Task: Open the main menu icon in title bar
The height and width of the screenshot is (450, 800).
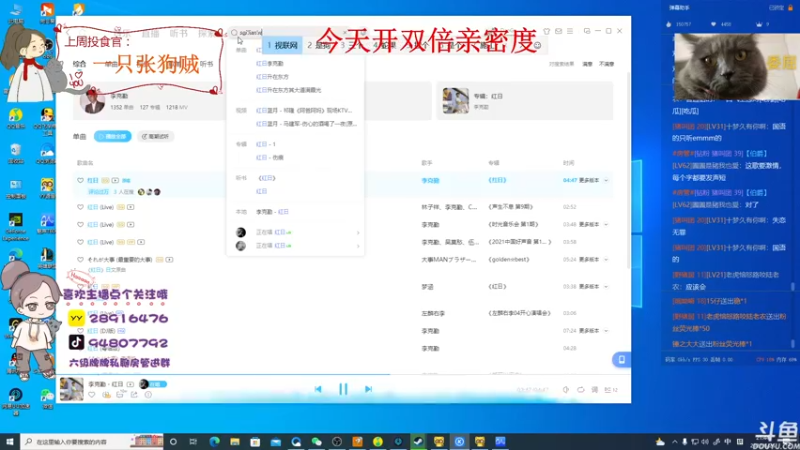Action: [x=570, y=32]
